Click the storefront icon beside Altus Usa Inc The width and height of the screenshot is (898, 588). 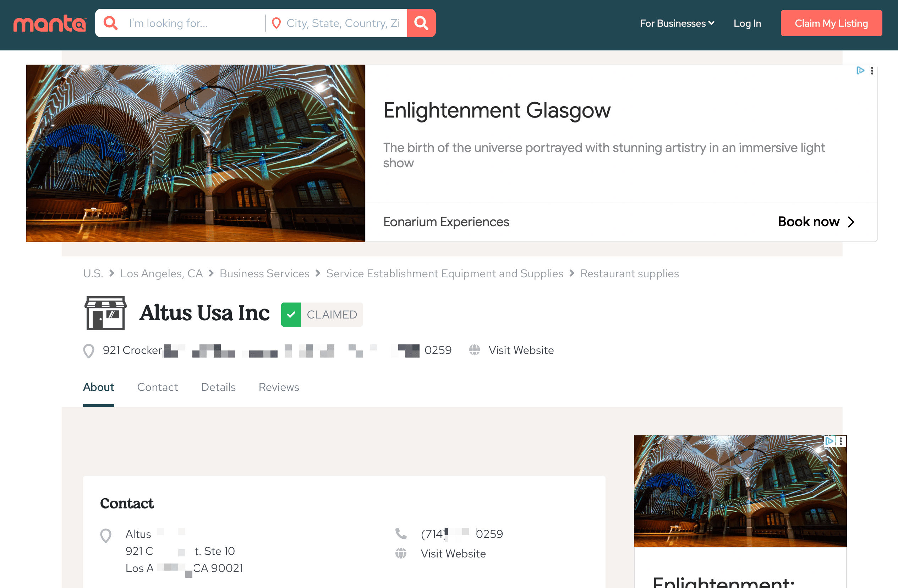coord(105,313)
